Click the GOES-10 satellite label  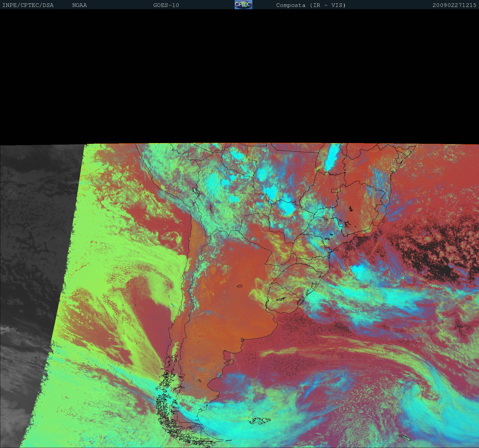[x=166, y=5]
